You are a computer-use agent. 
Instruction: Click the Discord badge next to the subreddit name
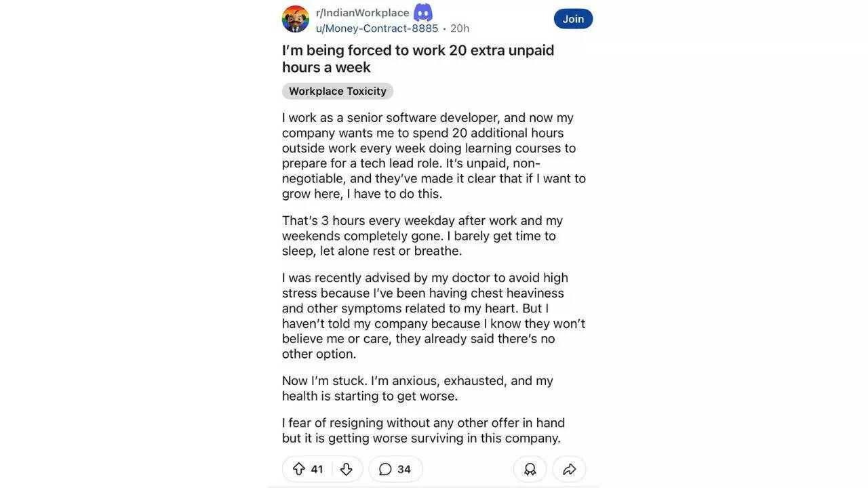pyautogui.click(x=422, y=12)
